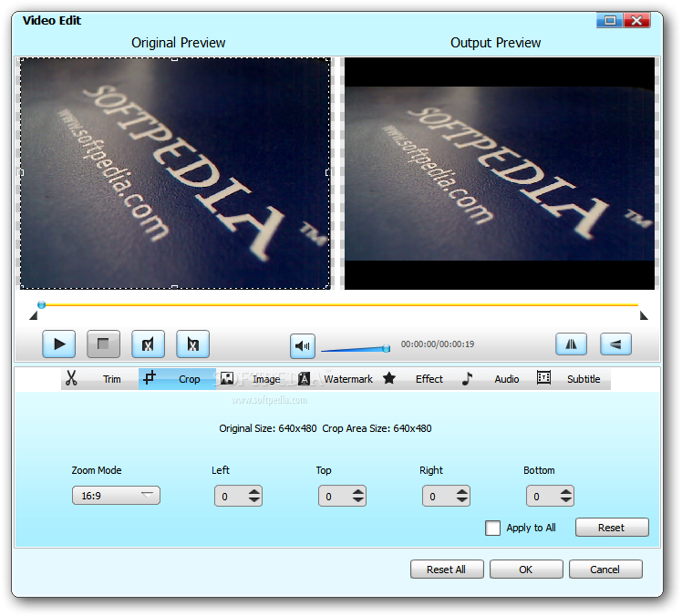
Task: Set trim start point marker button
Action: [x=148, y=344]
